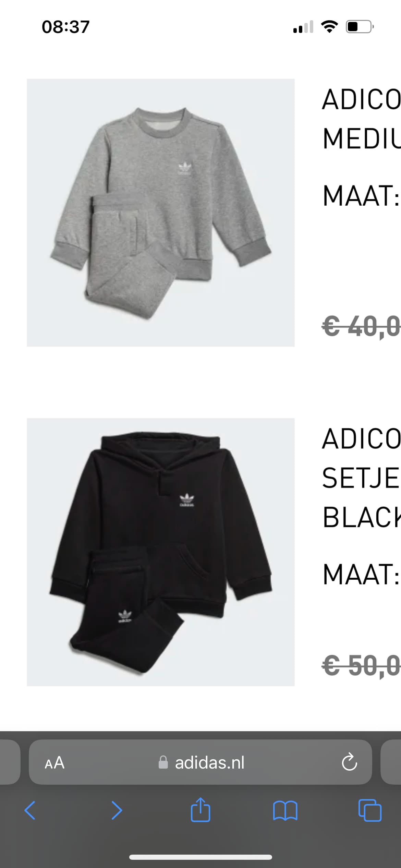The height and width of the screenshot is (868, 401).
Task: Open the share sheet icon
Action: tap(200, 809)
